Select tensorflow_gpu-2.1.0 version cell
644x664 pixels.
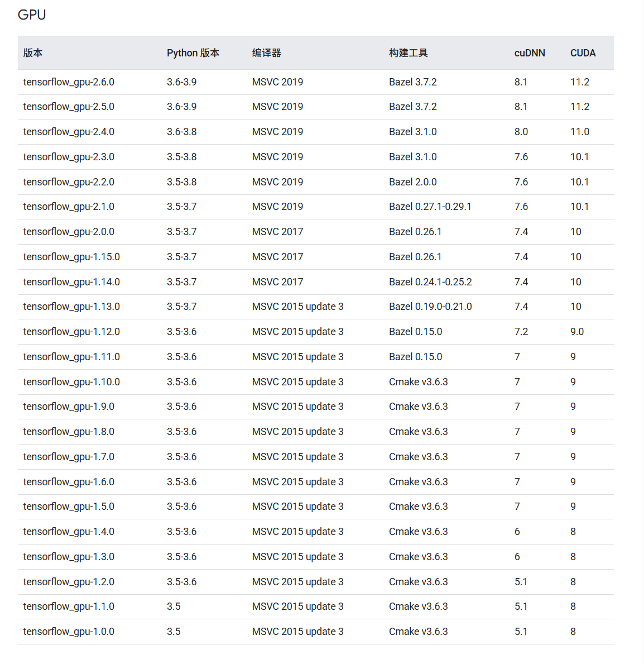(69, 207)
